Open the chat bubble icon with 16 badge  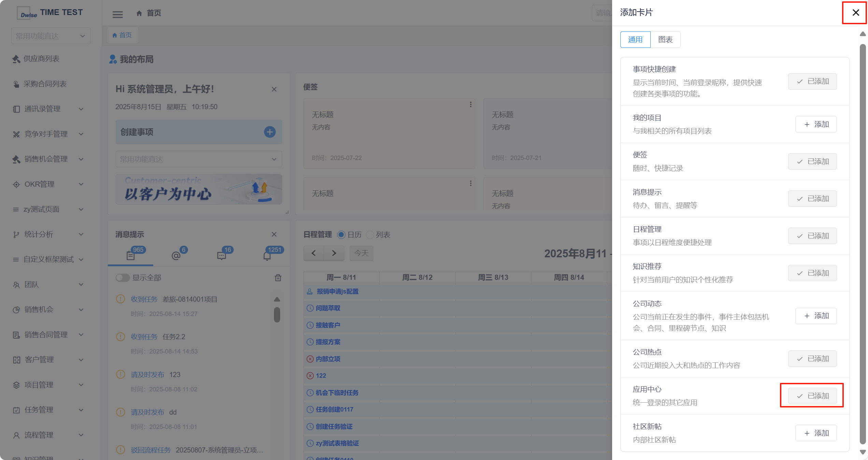pyautogui.click(x=221, y=255)
